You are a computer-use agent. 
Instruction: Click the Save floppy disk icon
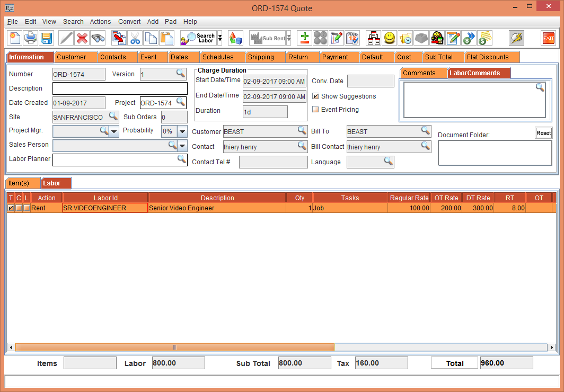[x=46, y=38]
